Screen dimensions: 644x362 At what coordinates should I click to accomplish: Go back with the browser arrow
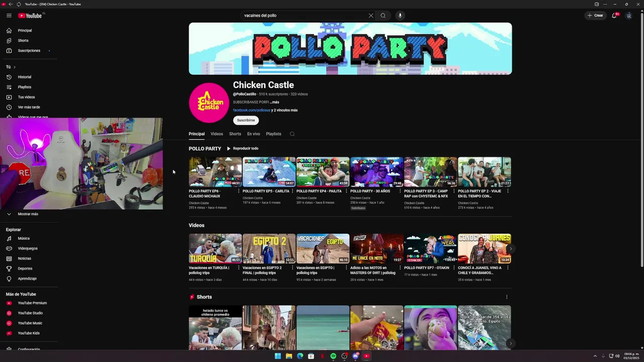[11, 4]
